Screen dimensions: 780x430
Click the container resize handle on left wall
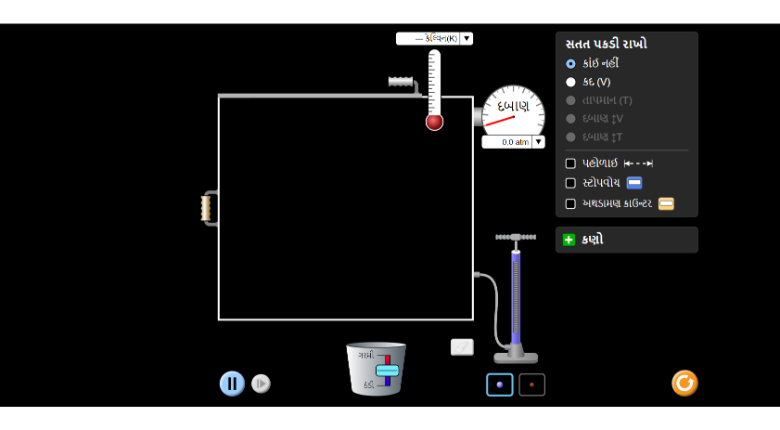(207, 208)
